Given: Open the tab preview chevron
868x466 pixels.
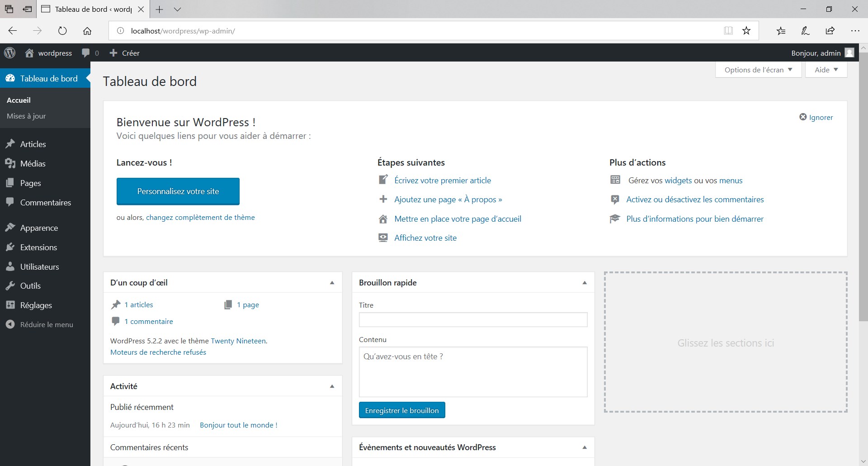Looking at the screenshot, I should pyautogui.click(x=177, y=9).
